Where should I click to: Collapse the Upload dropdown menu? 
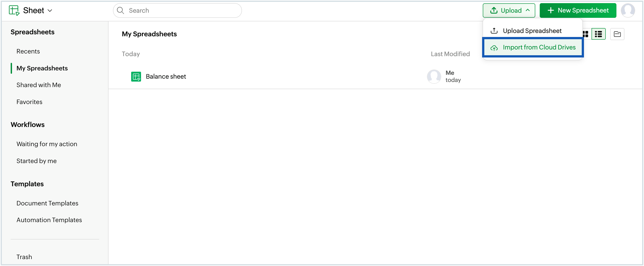coord(527,10)
